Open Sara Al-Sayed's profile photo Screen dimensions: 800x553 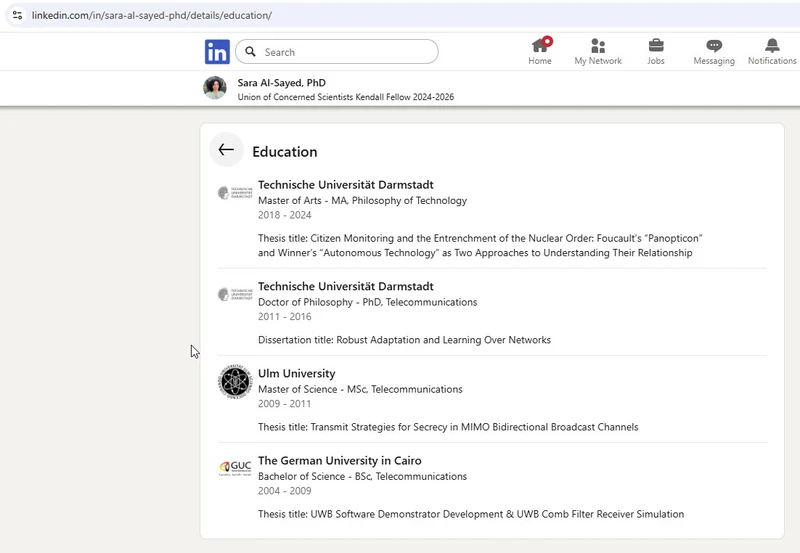[x=215, y=88]
